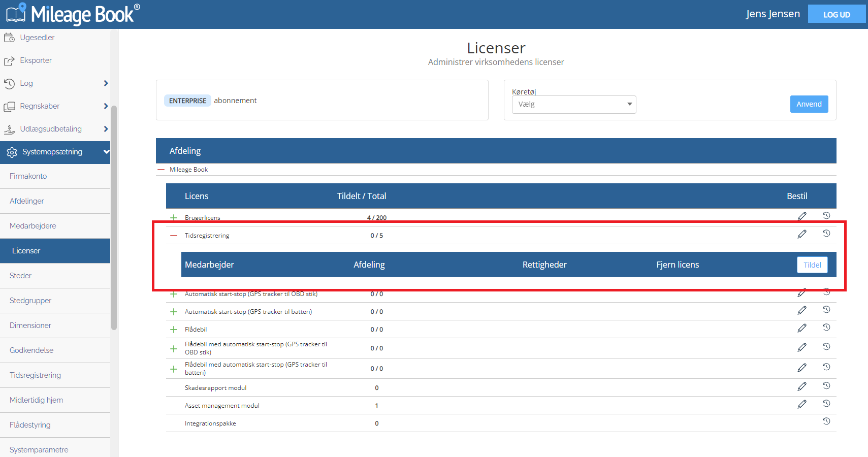Click the Mileage Book logo

coord(73,14)
